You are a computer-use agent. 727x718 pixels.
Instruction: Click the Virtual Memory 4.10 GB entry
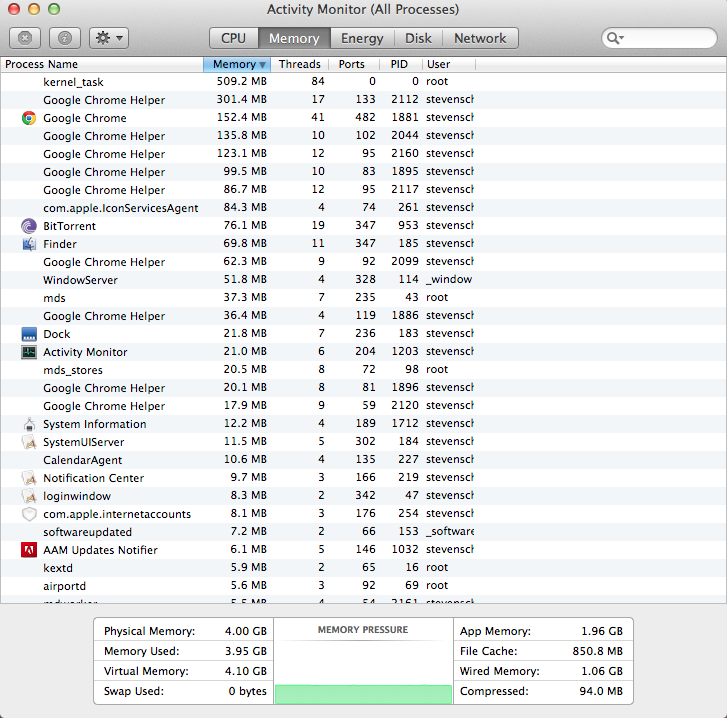click(x=185, y=671)
